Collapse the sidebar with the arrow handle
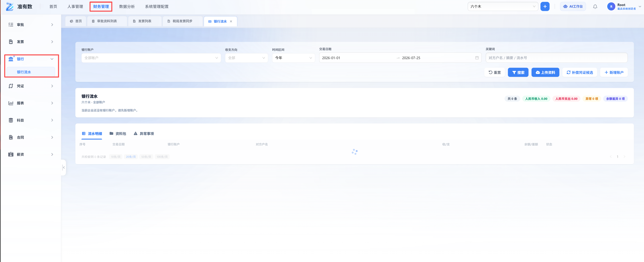This screenshot has width=644, height=262. [64, 167]
